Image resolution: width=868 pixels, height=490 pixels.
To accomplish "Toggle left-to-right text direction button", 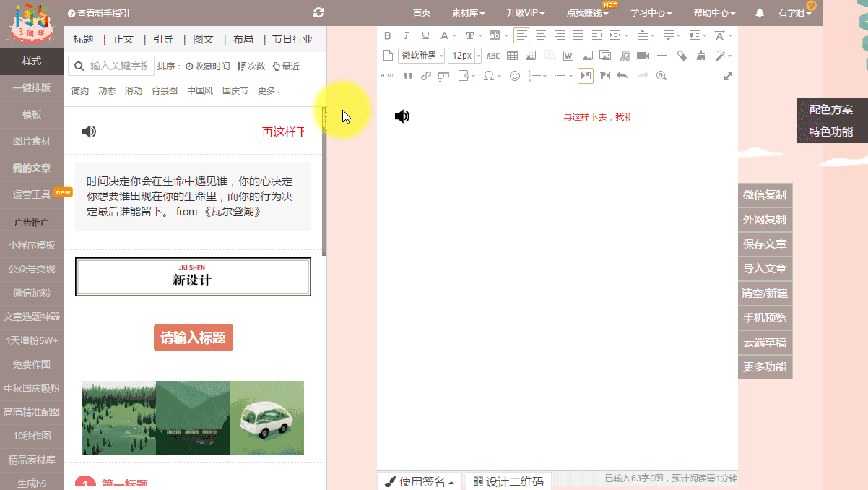I will click(586, 76).
